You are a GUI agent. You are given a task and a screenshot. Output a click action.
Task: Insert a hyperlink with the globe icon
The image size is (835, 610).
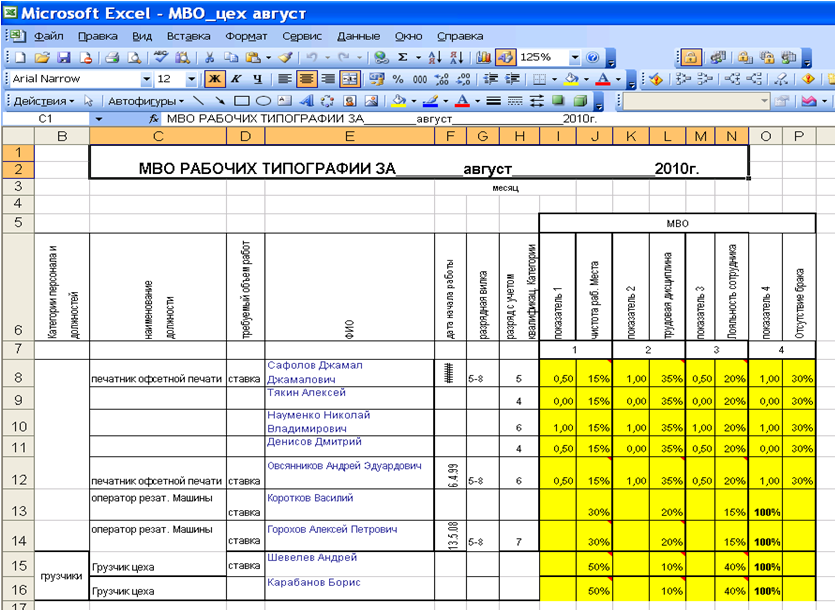(381, 58)
